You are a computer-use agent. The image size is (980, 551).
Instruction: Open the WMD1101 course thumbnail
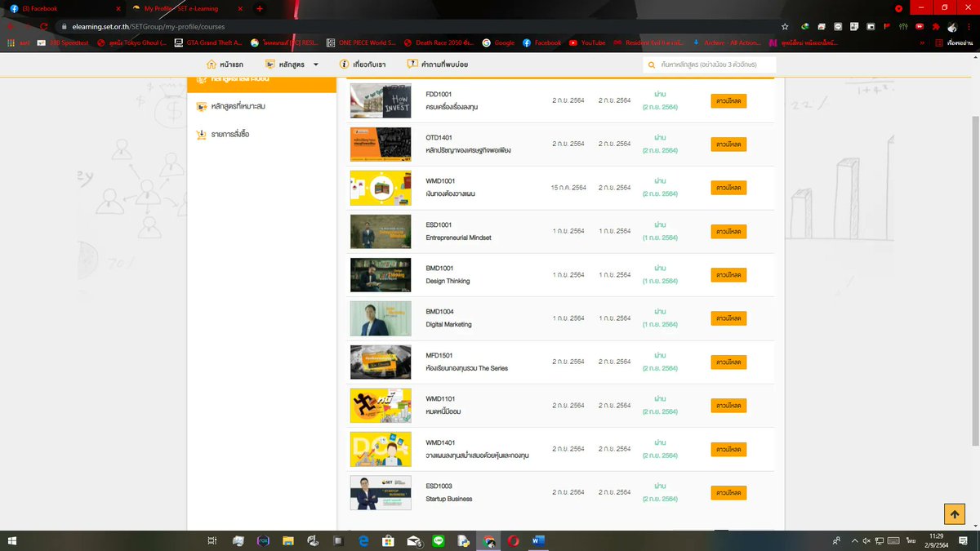pyautogui.click(x=381, y=406)
